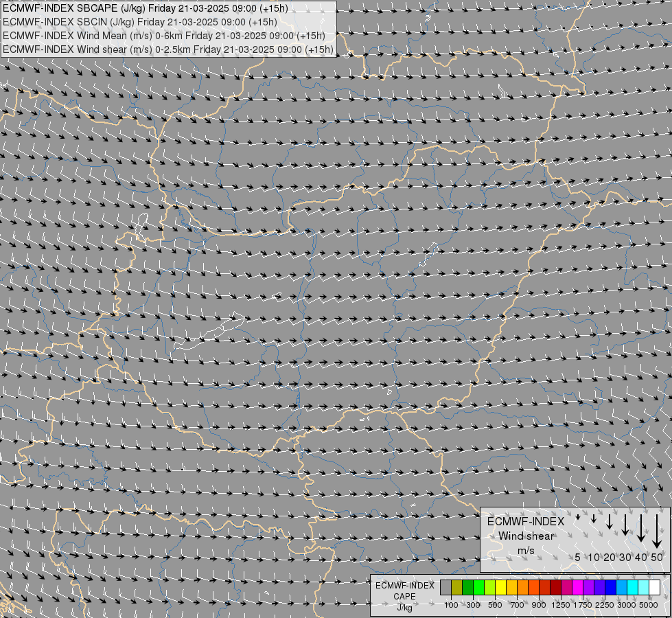The image size is (672, 618).
Task: Click the 'Wind shear' legend label
Action: pos(526,536)
